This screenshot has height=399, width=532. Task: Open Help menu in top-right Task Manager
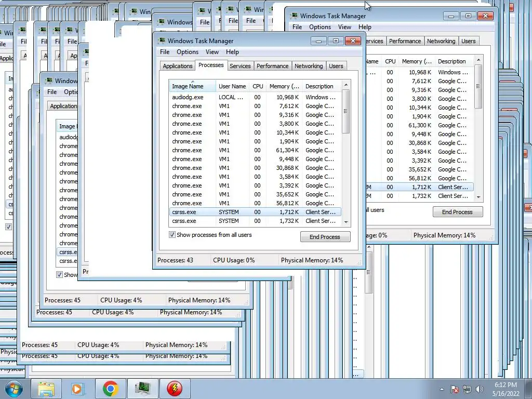point(365,27)
